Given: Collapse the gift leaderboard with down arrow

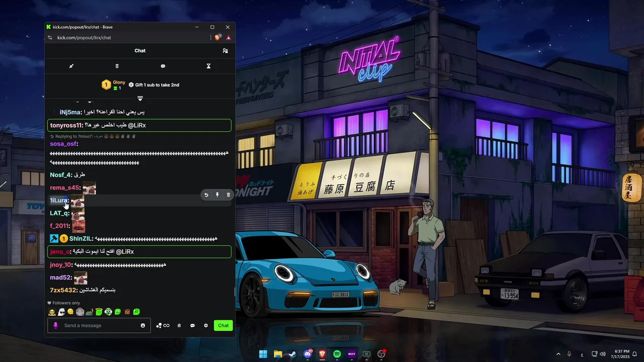Looking at the screenshot, I should point(140,99).
